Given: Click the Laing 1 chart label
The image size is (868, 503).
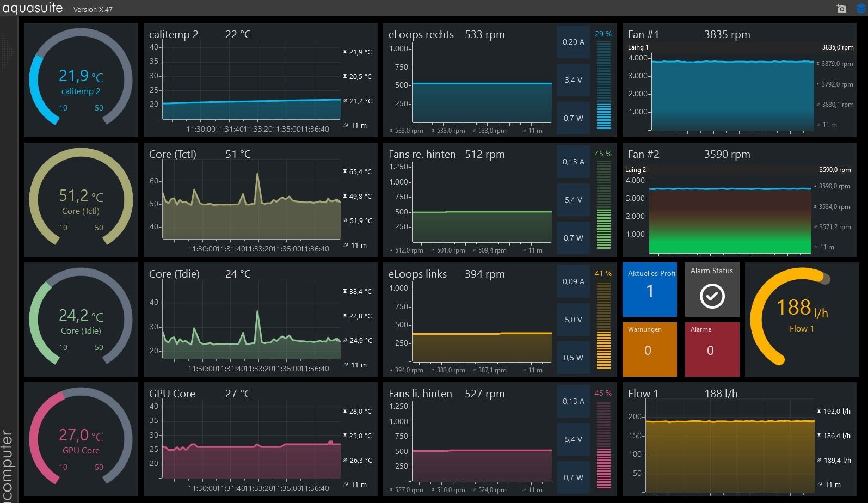Looking at the screenshot, I should tap(638, 47).
